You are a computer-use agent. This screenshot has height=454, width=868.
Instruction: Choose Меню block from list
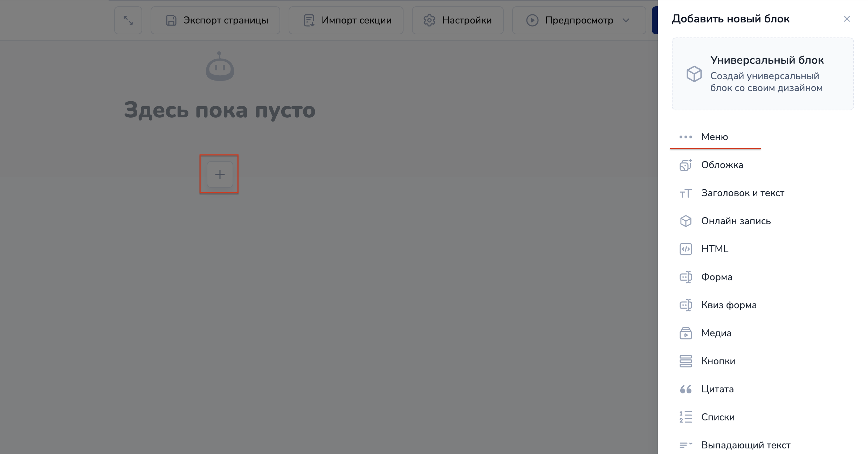715,137
